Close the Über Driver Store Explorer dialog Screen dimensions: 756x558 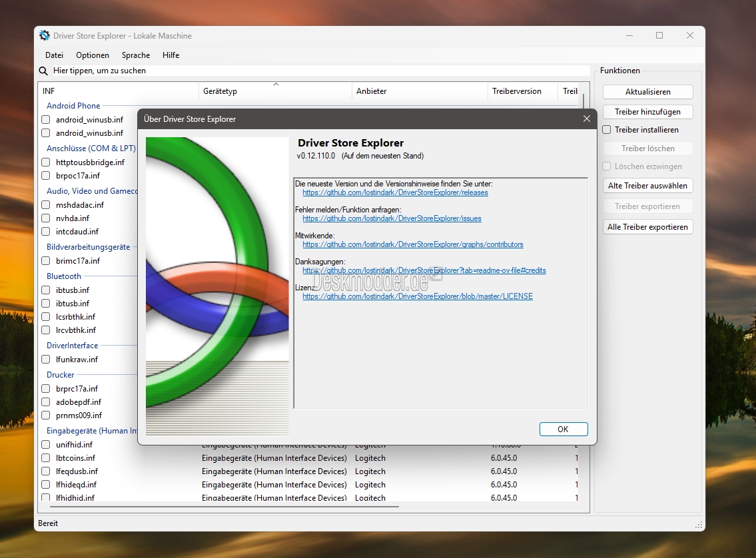tap(586, 119)
